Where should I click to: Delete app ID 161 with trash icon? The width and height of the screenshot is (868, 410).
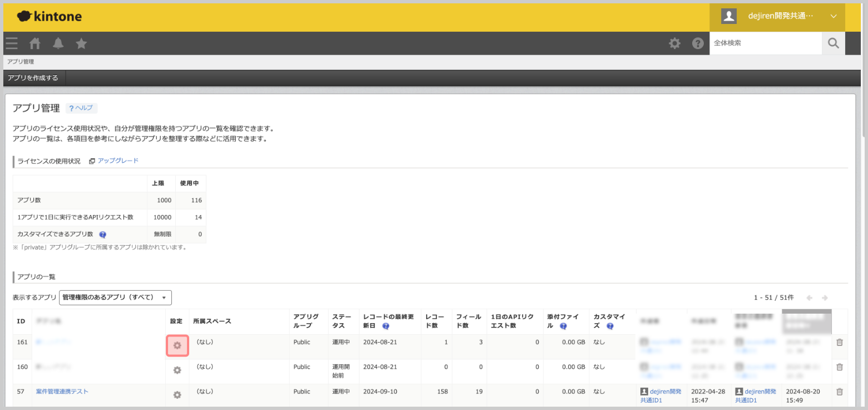point(840,342)
